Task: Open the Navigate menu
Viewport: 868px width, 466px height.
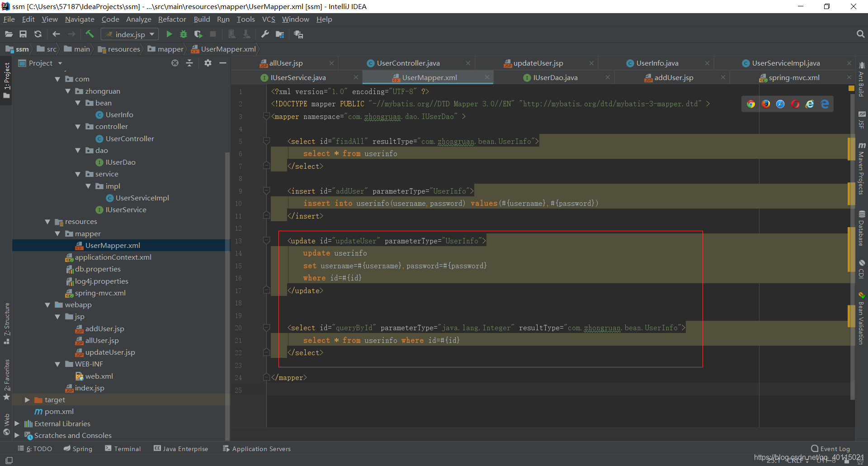Action: 80,19
